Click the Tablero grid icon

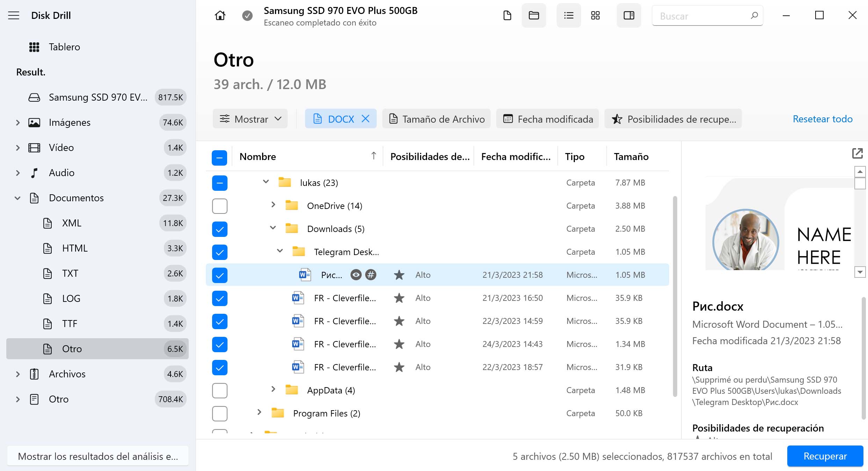click(x=34, y=47)
